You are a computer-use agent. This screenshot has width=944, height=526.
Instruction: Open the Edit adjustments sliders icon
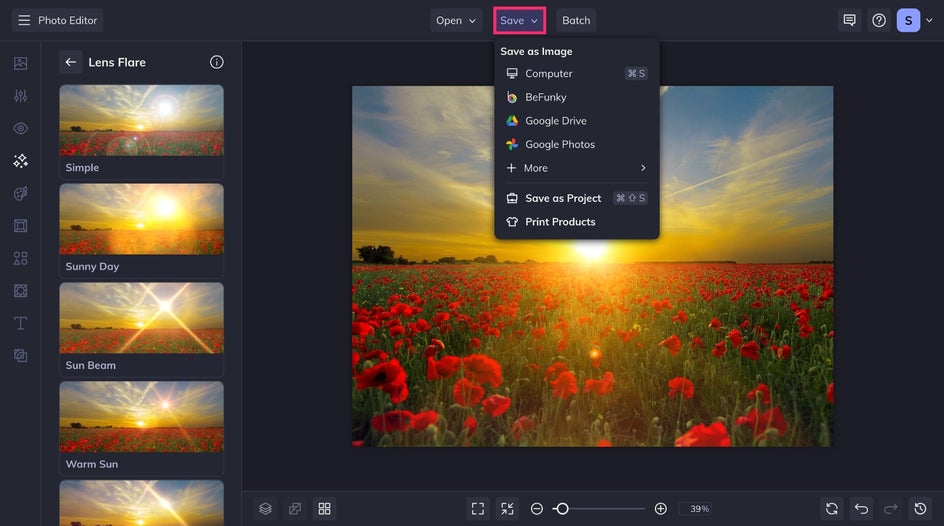[20, 96]
